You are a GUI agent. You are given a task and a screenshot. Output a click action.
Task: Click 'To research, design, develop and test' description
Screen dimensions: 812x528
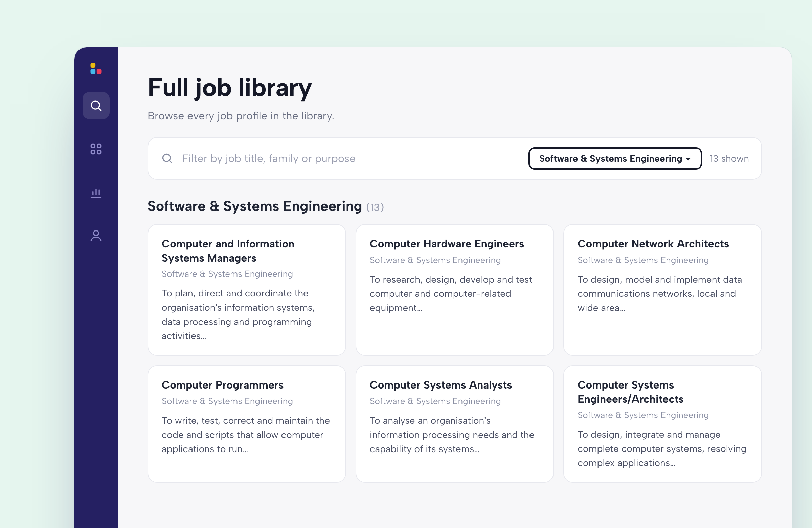pos(451,293)
